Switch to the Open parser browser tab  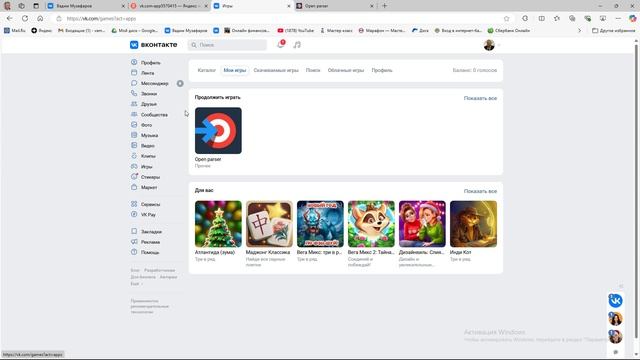tap(334, 6)
